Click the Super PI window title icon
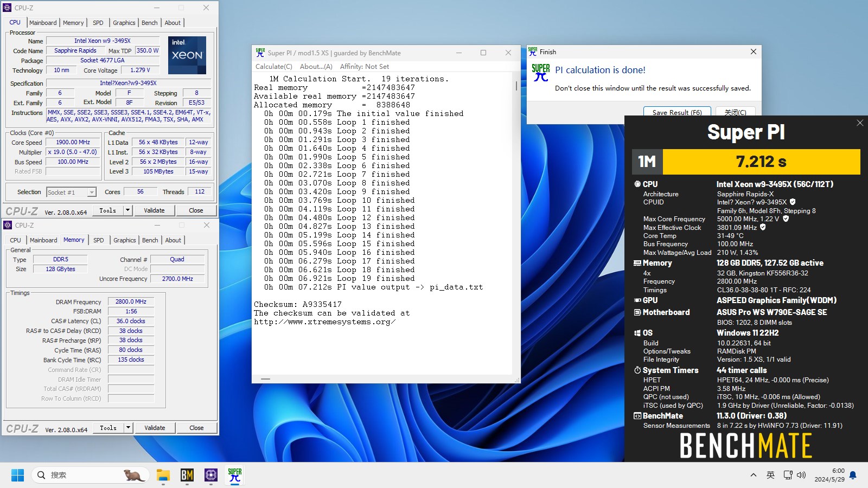 point(260,53)
